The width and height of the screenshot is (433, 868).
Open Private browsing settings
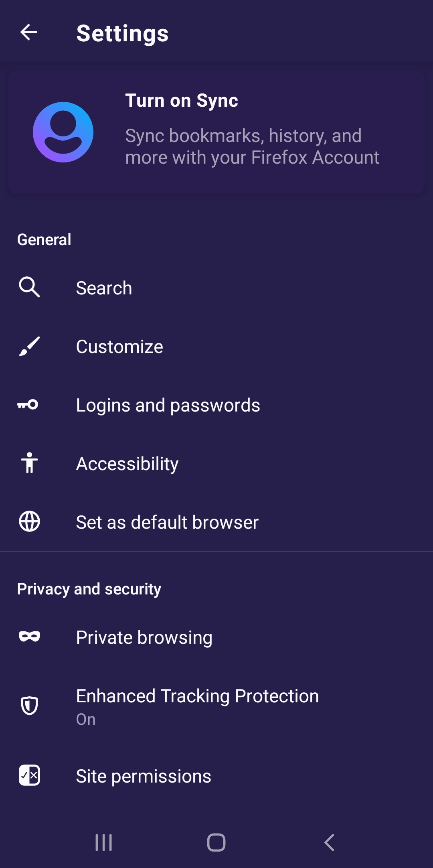[x=144, y=637]
